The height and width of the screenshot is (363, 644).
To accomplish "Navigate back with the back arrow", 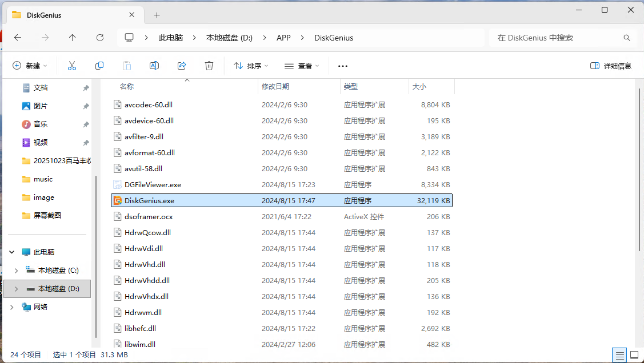I will (x=18, y=38).
